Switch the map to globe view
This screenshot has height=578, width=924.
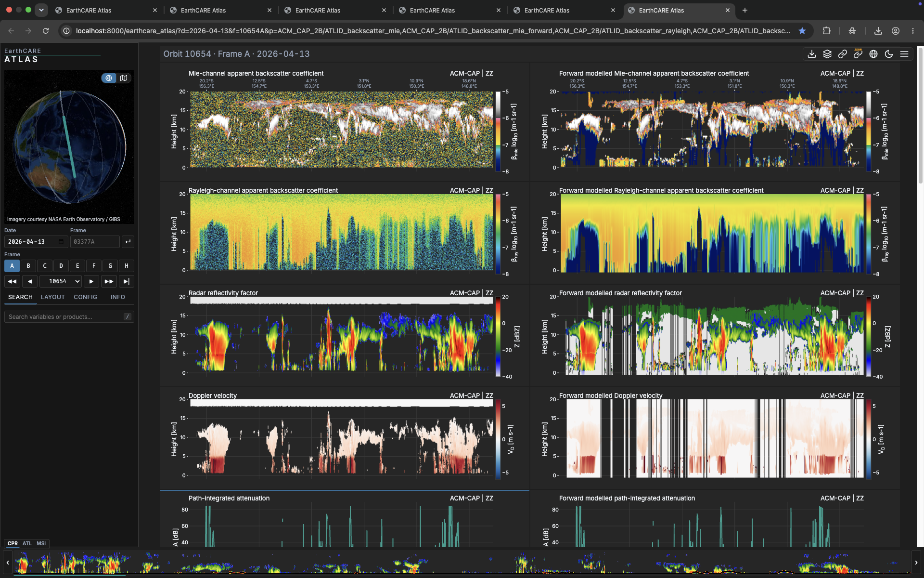click(109, 78)
